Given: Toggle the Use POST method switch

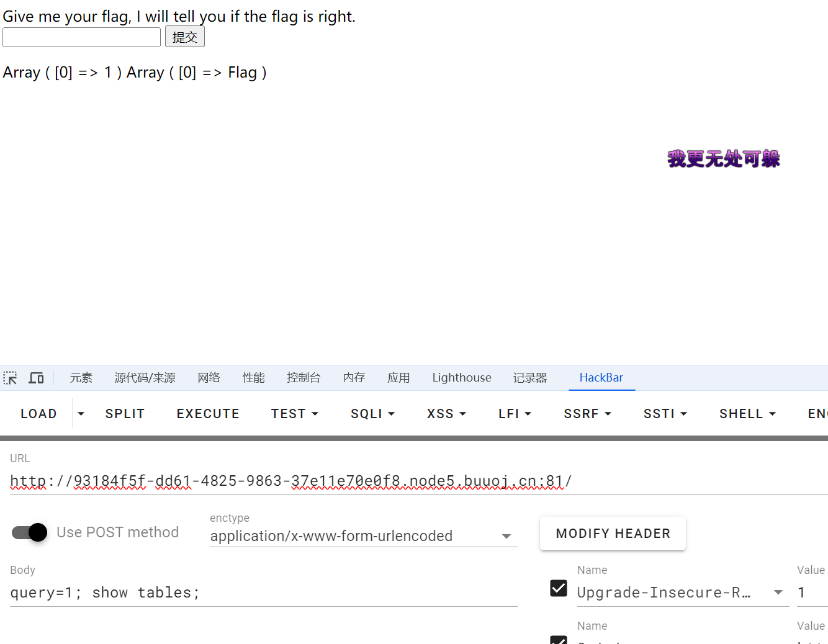Looking at the screenshot, I should [x=30, y=532].
